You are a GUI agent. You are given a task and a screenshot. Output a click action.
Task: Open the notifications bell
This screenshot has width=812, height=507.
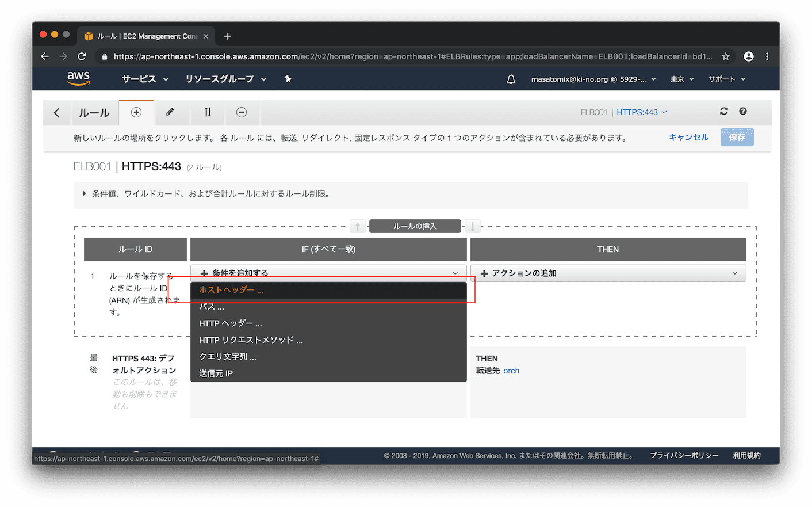coord(511,79)
